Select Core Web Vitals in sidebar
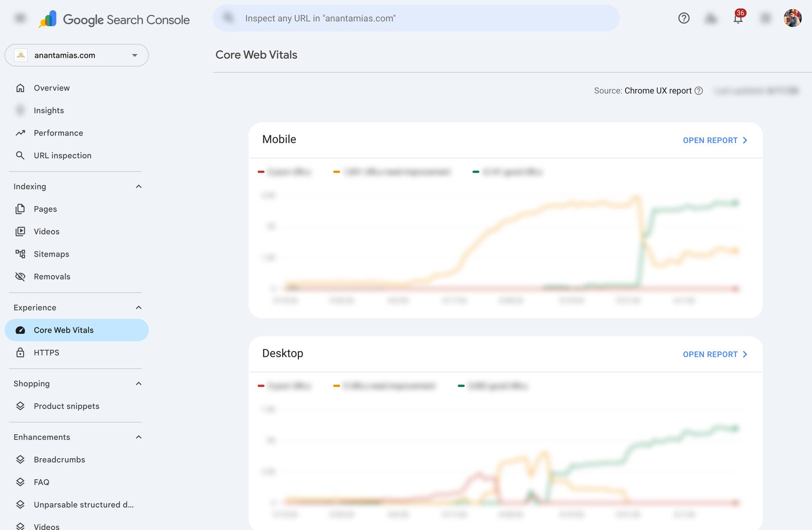Viewport: 812px width, 530px height. point(77,330)
